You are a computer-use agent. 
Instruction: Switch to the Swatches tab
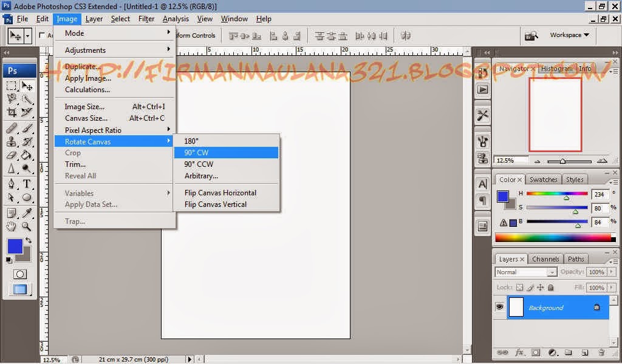point(543,180)
